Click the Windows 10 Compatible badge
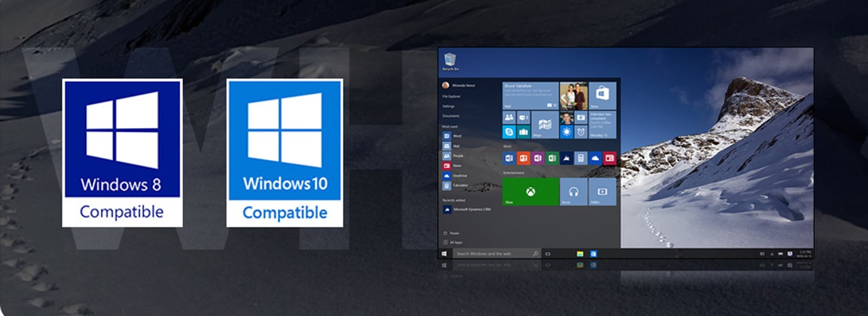This screenshot has height=316, width=868. 285,153
